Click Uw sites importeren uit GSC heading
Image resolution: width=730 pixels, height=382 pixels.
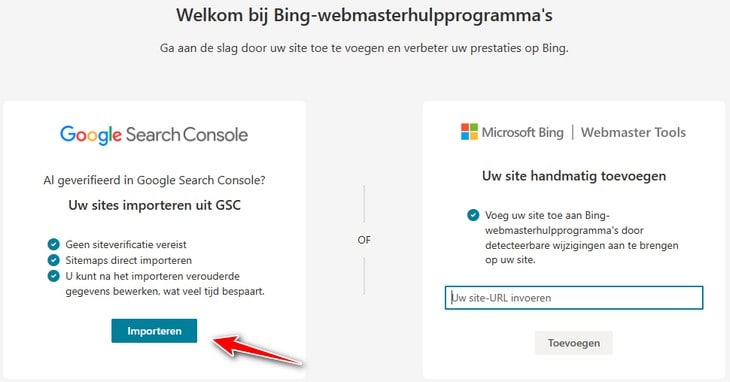(x=155, y=205)
